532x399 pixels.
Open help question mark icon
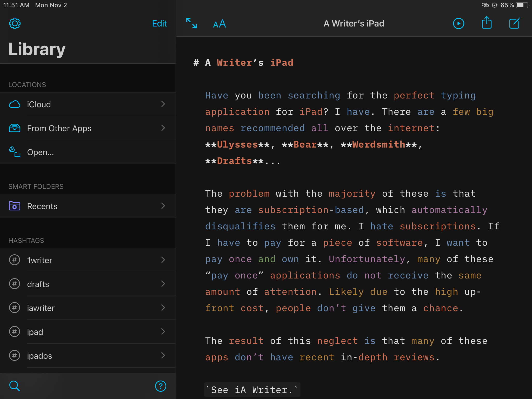point(161,386)
